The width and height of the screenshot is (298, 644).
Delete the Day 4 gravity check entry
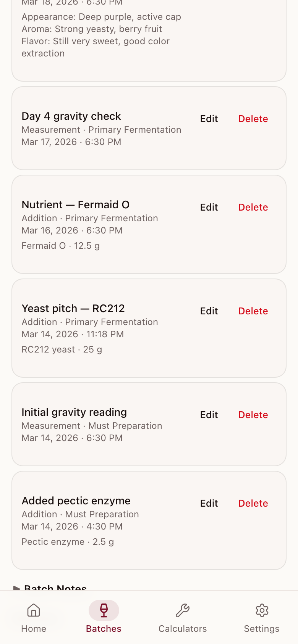click(x=253, y=119)
